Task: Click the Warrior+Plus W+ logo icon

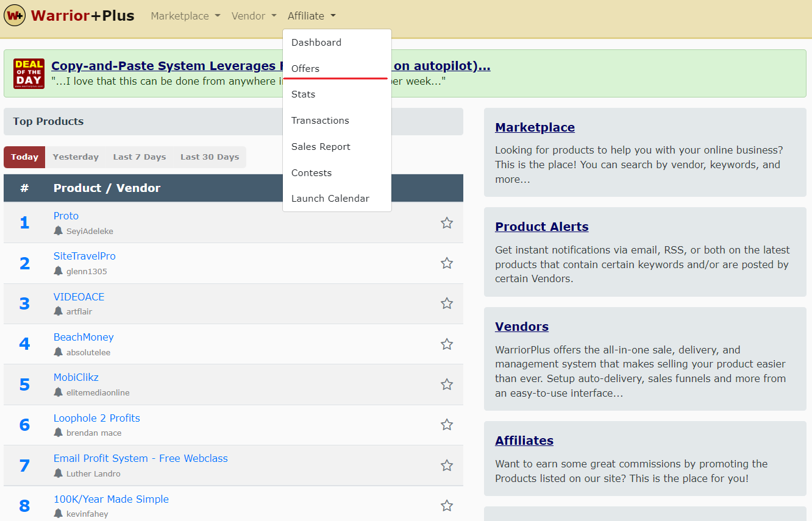Action: pyautogui.click(x=15, y=15)
